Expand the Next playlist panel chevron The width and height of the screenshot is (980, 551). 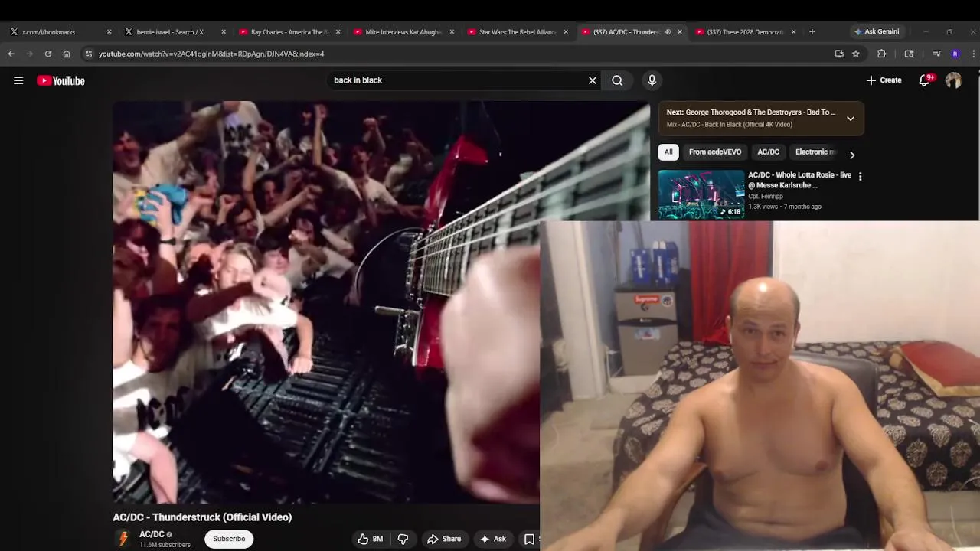point(851,119)
